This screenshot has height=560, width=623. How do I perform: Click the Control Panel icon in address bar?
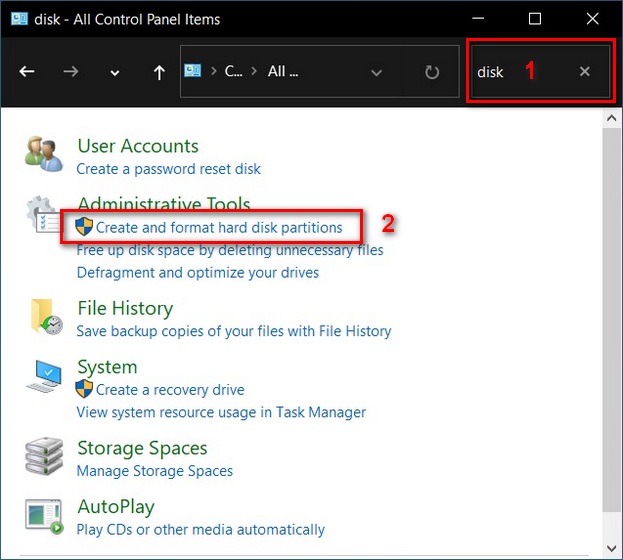(193, 71)
